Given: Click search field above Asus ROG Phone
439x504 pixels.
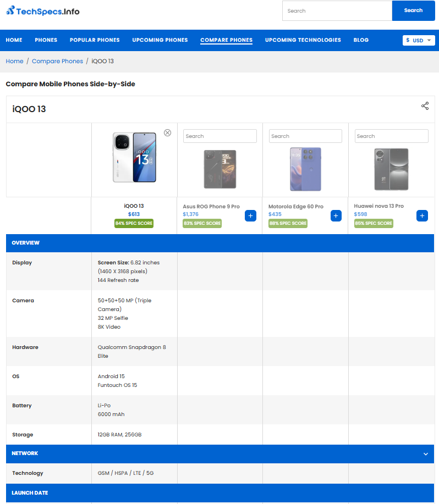Looking at the screenshot, I should pyautogui.click(x=220, y=136).
